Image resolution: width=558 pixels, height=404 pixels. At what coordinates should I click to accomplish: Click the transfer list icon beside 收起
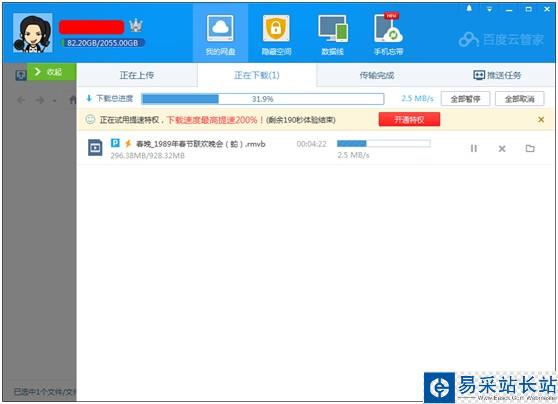(21, 75)
